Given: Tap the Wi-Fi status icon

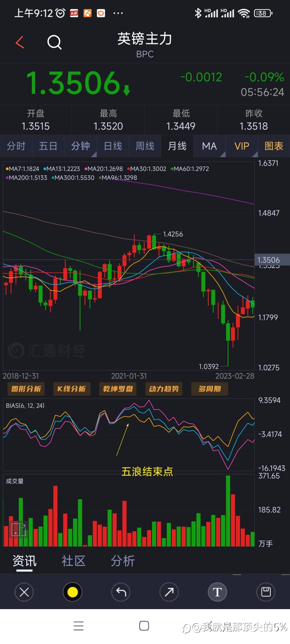Looking at the screenshot, I should (244, 13).
